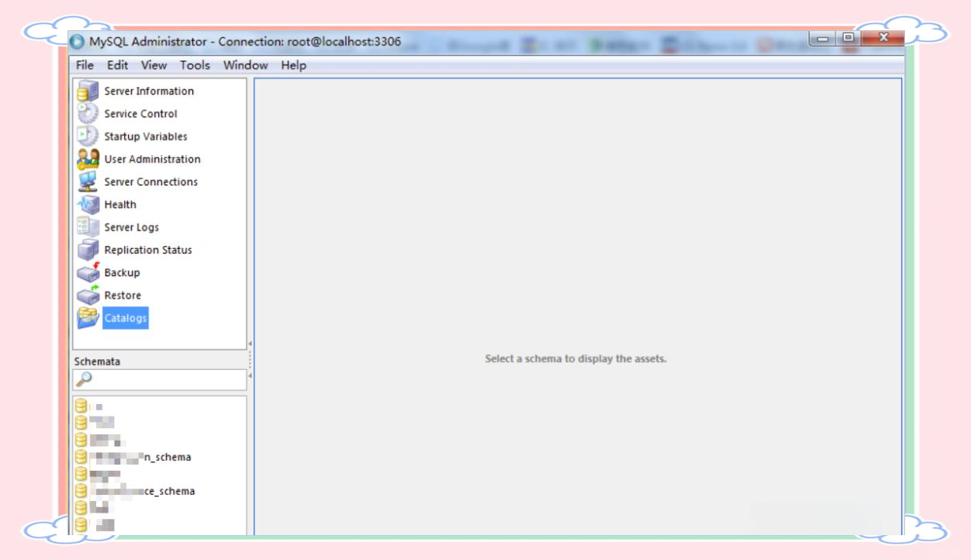Click the Health monitor icon

(88, 204)
